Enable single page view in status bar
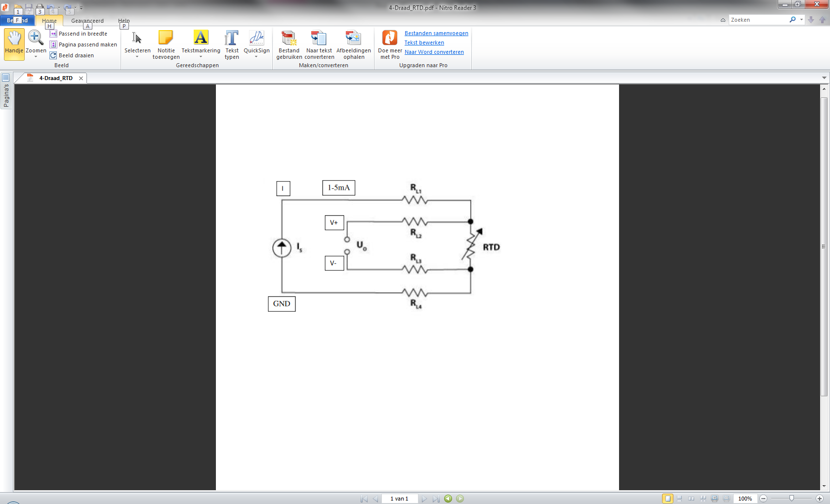 (x=667, y=499)
